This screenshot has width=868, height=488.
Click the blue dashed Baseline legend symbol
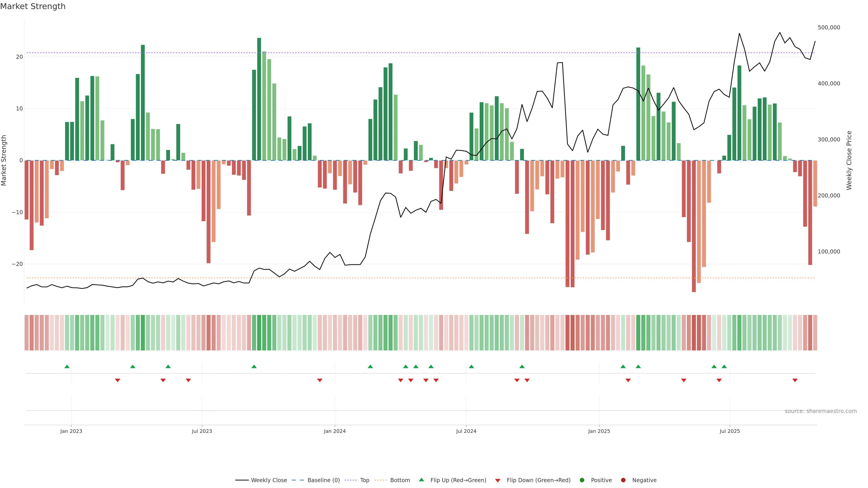coord(298,480)
